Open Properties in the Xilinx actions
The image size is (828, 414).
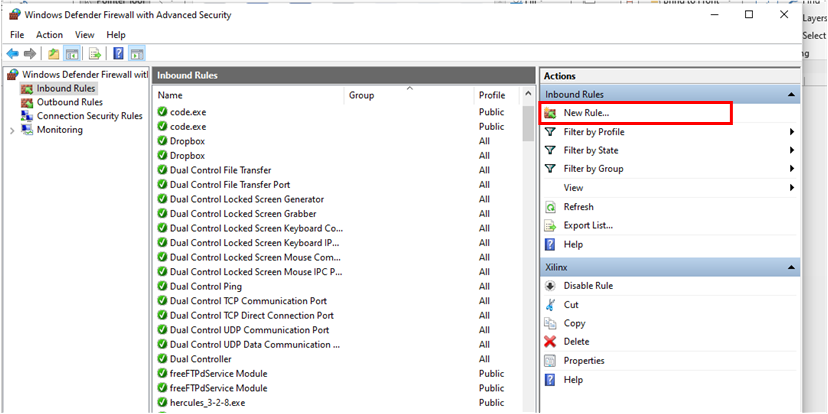coord(584,361)
